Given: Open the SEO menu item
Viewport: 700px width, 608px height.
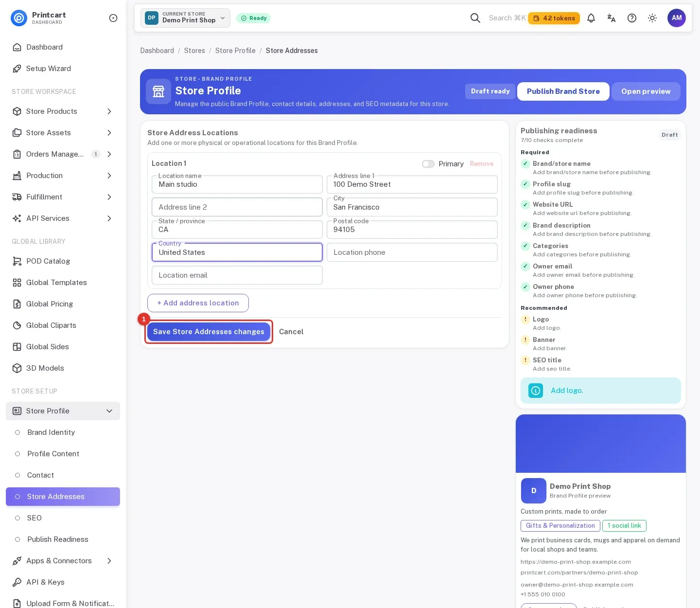Looking at the screenshot, I should click(63, 518).
